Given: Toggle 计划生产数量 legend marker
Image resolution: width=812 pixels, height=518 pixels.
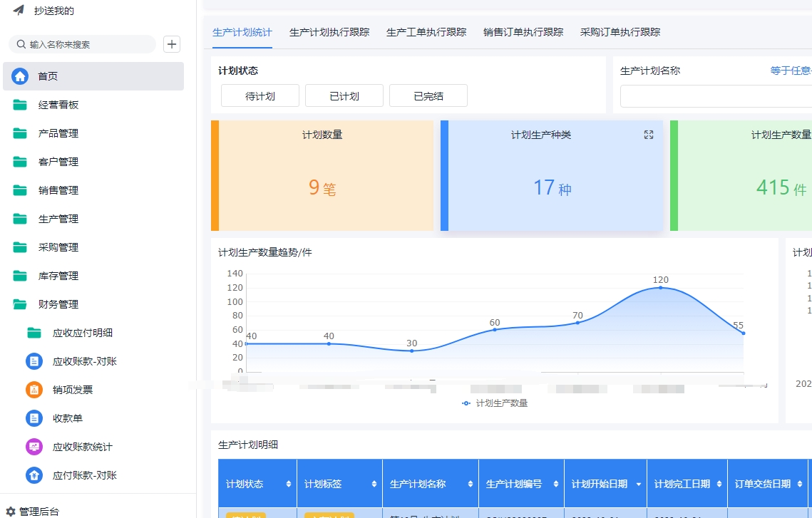Looking at the screenshot, I should (x=466, y=403).
